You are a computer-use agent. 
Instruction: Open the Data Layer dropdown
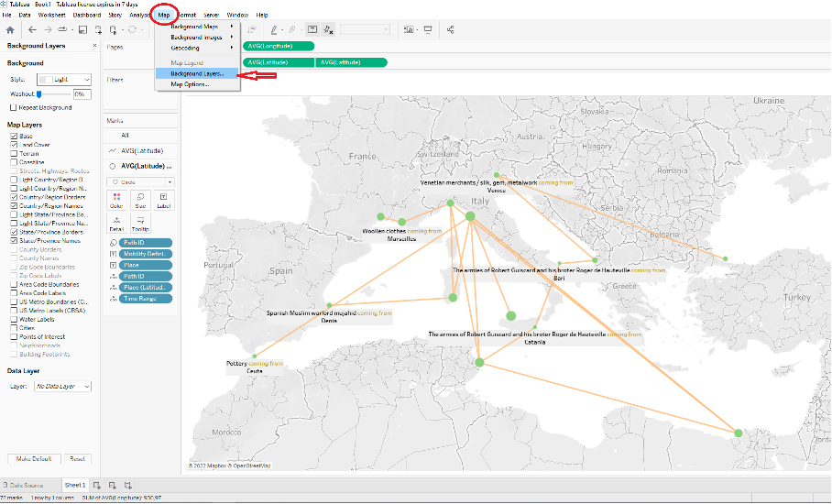pos(62,386)
